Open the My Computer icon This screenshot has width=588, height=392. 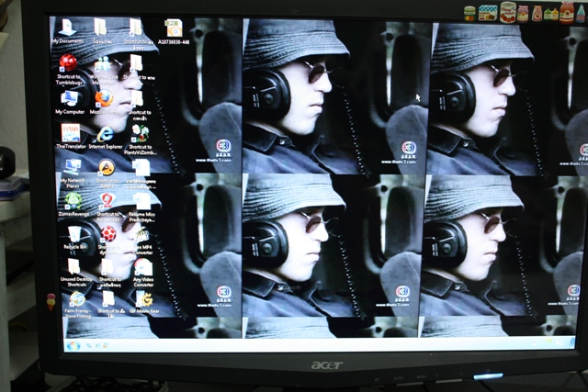point(70,103)
